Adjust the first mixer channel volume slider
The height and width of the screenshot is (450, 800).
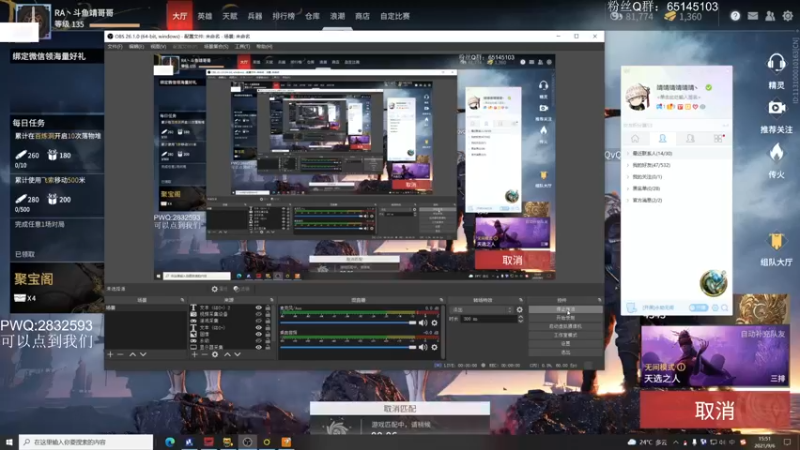(x=348, y=323)
